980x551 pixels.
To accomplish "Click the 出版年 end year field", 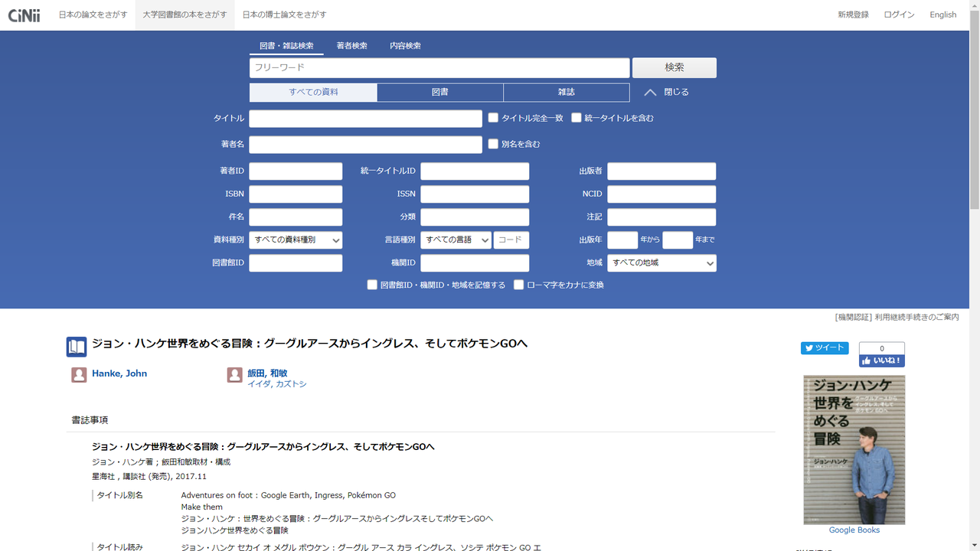I will coord(678,240).
